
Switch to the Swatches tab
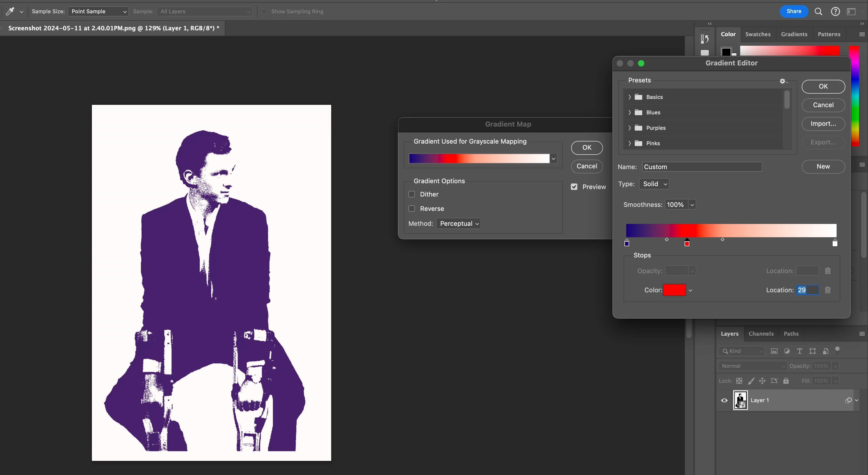[758, 34]
